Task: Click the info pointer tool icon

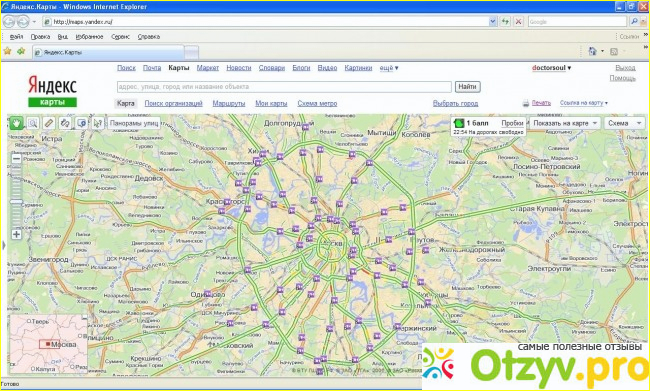Action: [x=98, y=123]
